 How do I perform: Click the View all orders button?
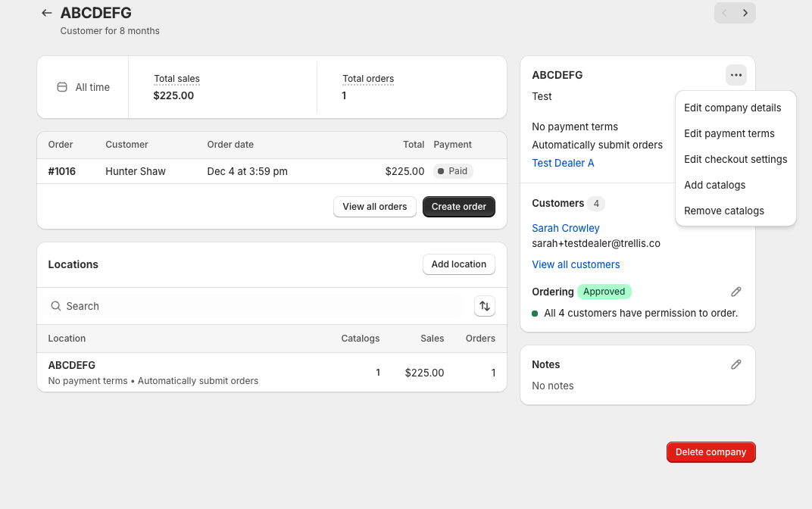coord(375,207)
